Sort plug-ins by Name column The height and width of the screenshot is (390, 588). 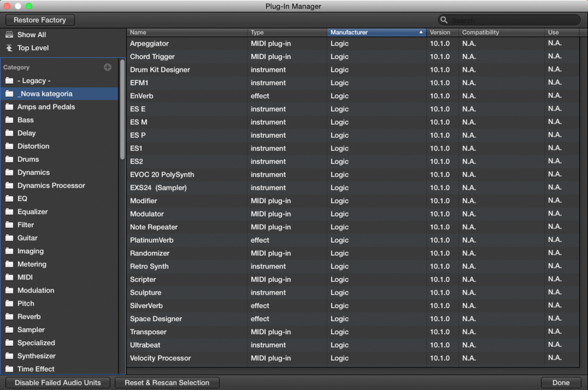coord(187,33)
